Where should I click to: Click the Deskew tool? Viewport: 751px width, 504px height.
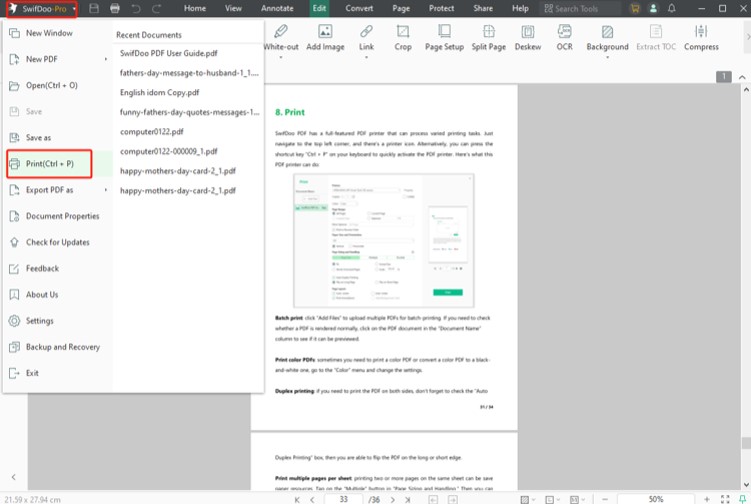pos(528,38)
